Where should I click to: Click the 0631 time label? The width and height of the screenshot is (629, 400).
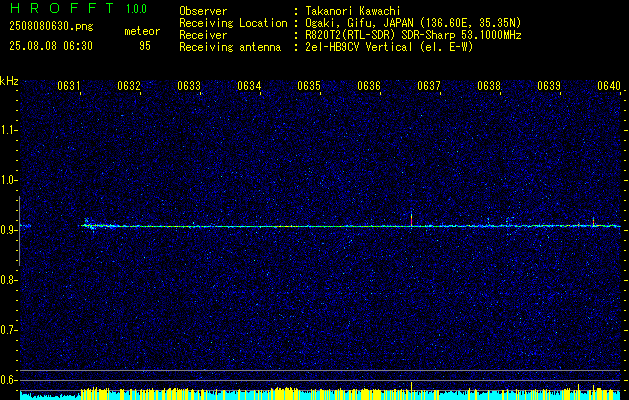point(69,86)
